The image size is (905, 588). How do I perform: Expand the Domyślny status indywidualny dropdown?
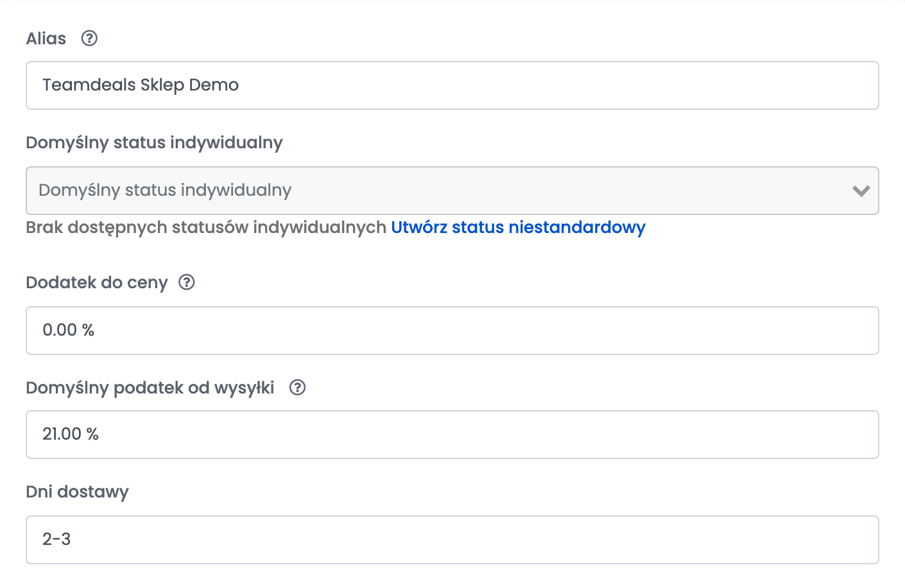pos(452,191)
